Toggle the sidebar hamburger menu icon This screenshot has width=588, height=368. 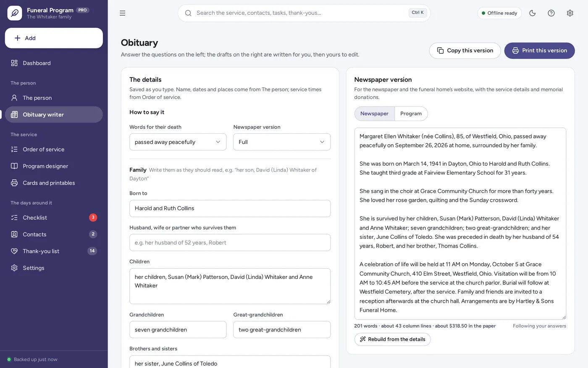pos(123,13)
